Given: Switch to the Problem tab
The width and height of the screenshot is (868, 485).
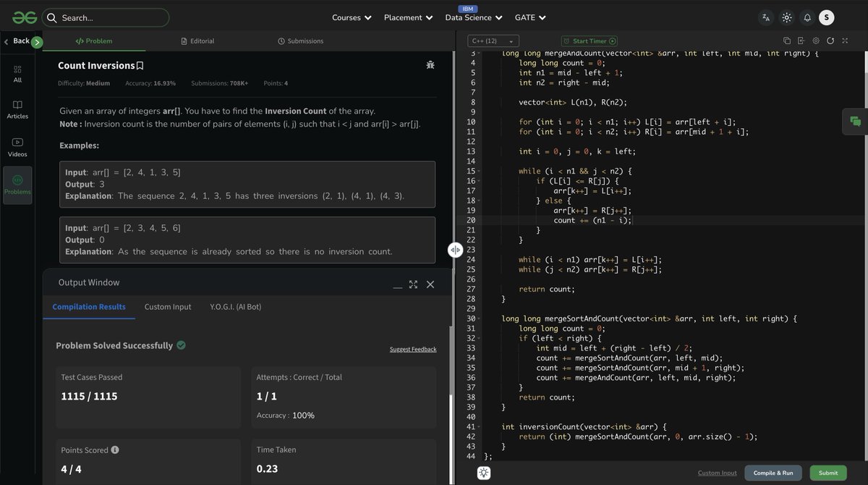Looking at the screenshot, I should tap(93, 41).
